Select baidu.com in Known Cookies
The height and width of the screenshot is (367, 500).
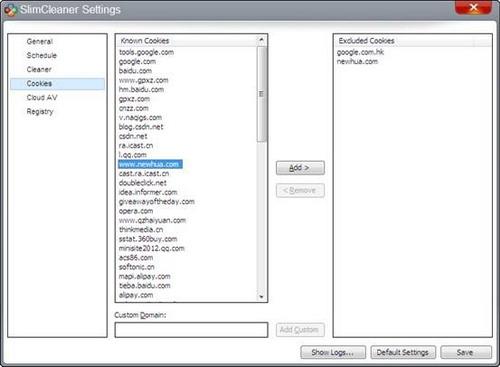click(x=135, y=71)
